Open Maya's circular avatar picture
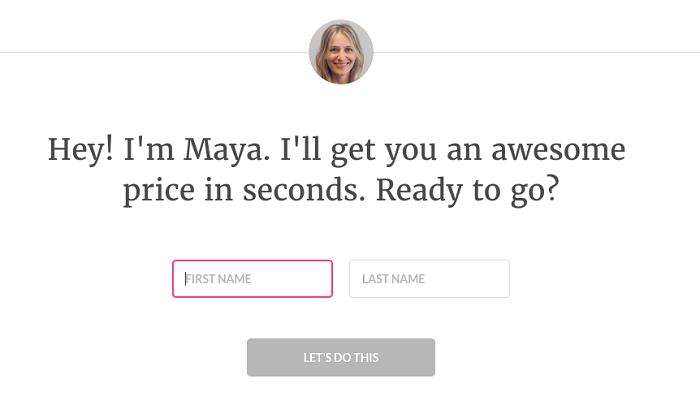 click(x=341, y=52)
